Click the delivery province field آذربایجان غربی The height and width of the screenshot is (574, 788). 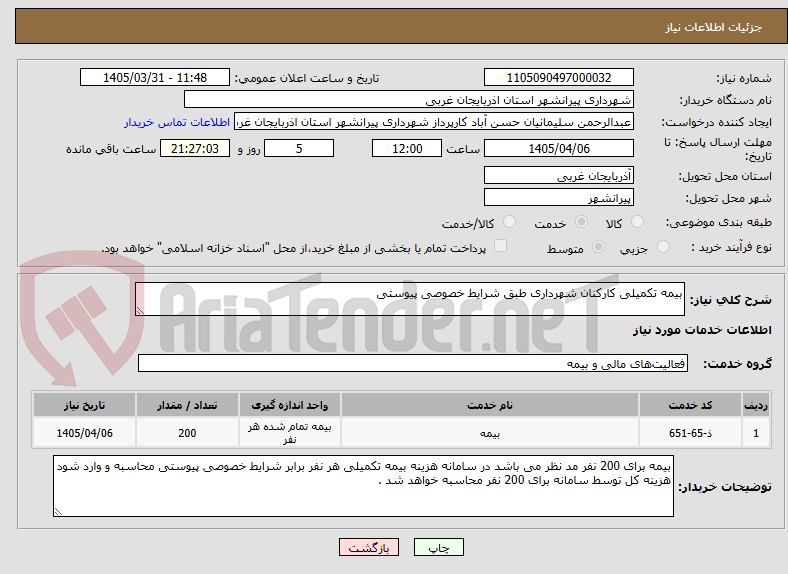click(558, 175)
